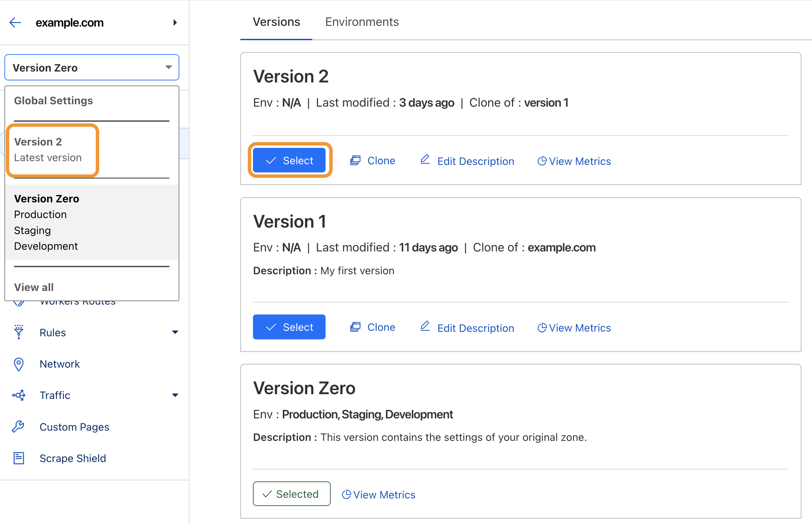Click the Edit Description pencil icon for Version 1

point(425,326)
